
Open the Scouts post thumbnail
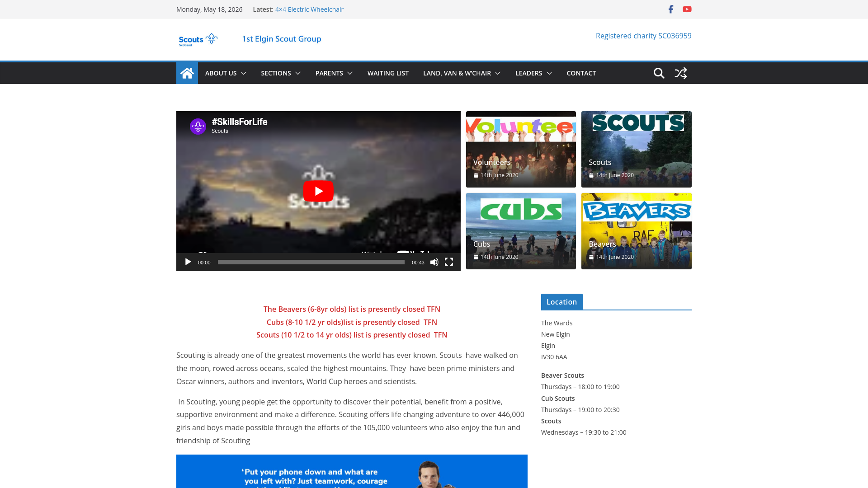(637, 149)
